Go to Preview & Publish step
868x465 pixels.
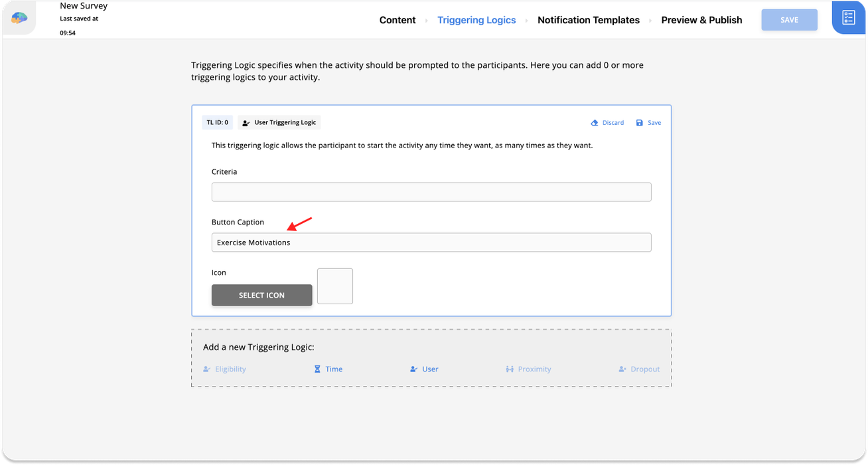click(701, 20)
